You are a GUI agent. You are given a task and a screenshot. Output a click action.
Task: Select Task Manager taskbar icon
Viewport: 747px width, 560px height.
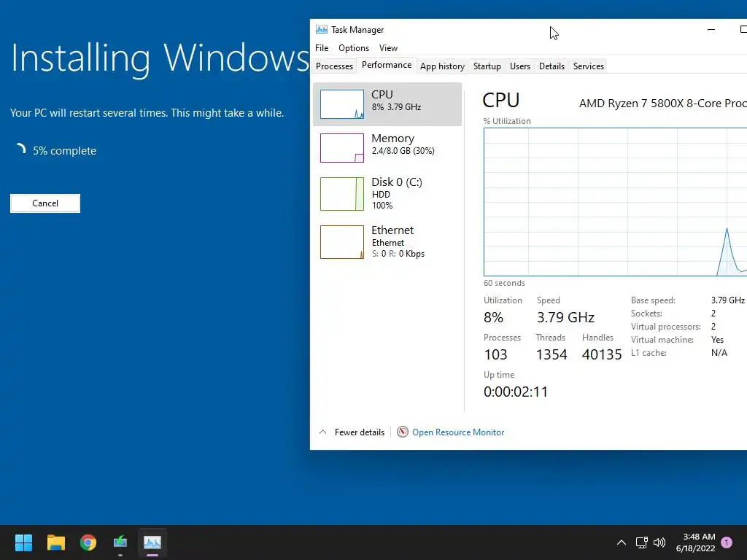tap(152, 542)
